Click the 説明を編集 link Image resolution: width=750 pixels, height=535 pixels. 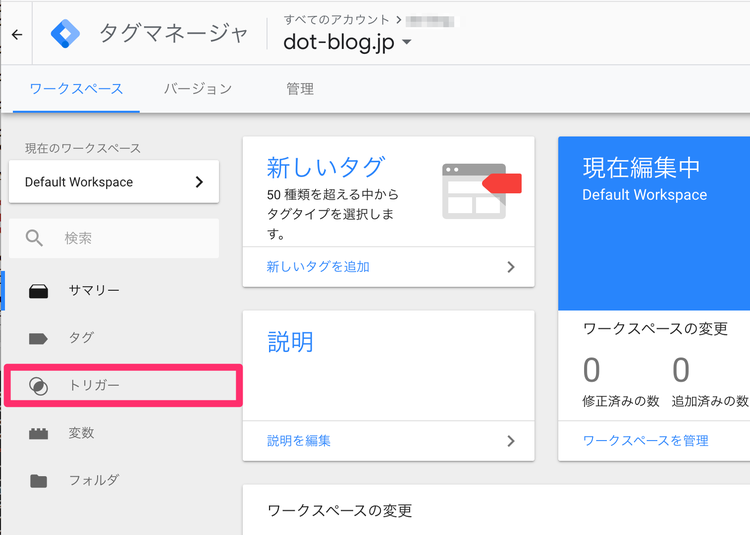(x=298, y=441)
